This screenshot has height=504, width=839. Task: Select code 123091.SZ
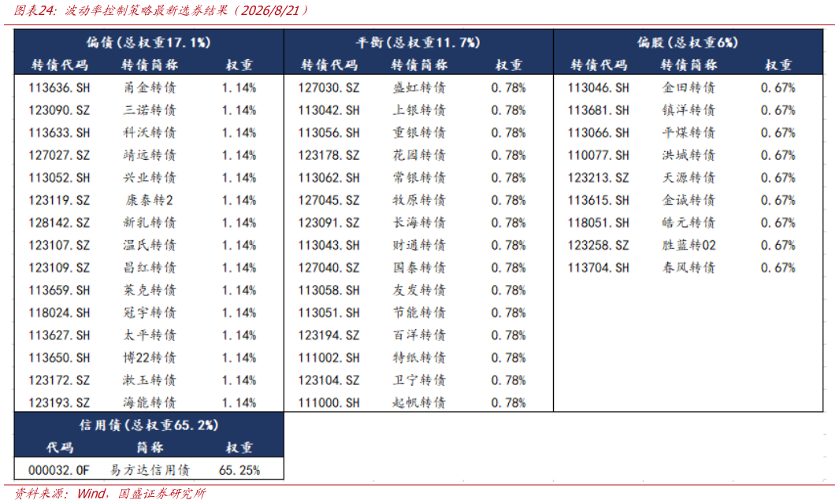click(329, 223)
